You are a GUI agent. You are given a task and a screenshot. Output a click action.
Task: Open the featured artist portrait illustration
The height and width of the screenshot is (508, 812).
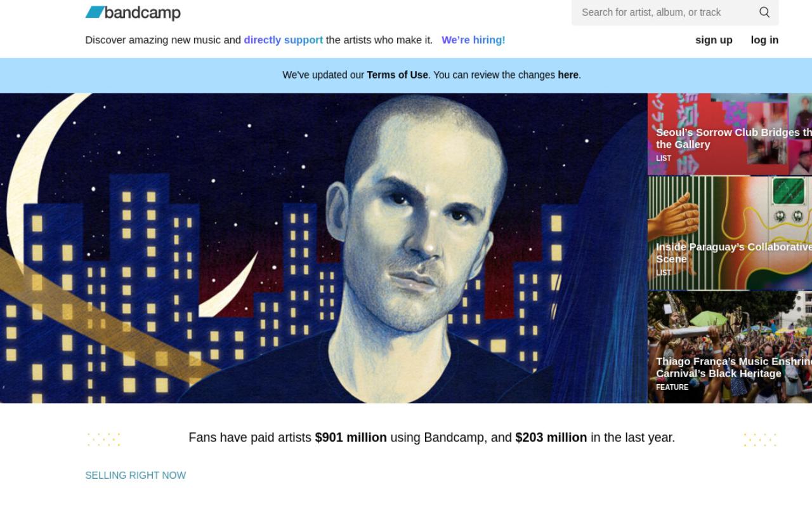tap(324, 248)
